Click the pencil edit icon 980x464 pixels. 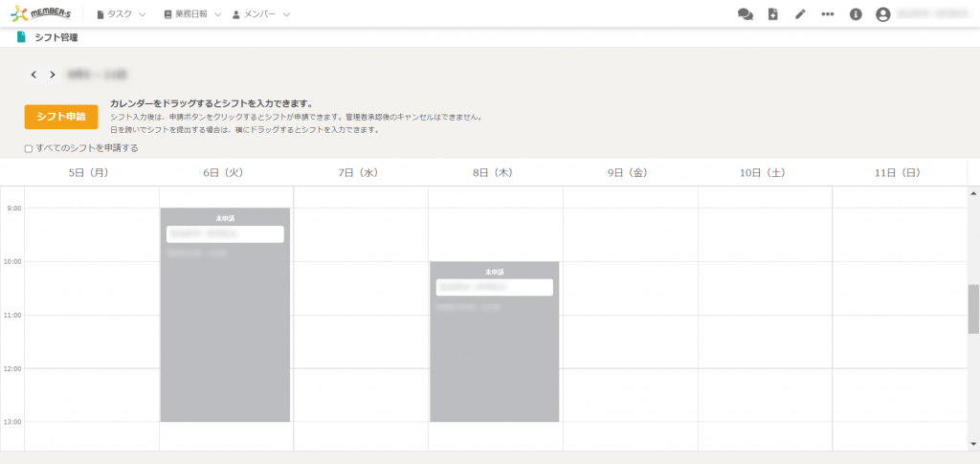[x=800, y=14]
